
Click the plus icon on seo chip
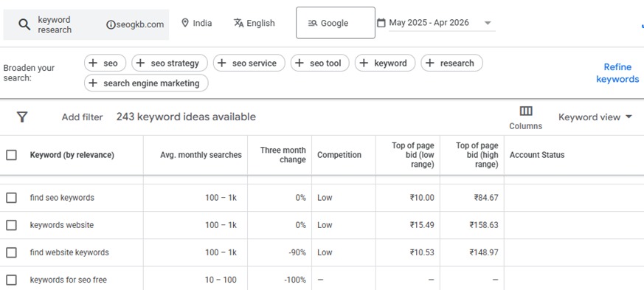pyautogui.click(x=93, y=63)
